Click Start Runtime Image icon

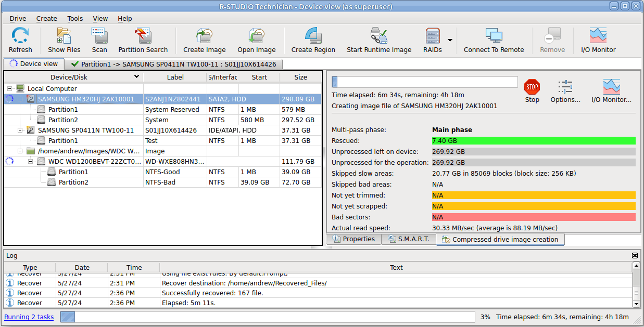(379, 36)
